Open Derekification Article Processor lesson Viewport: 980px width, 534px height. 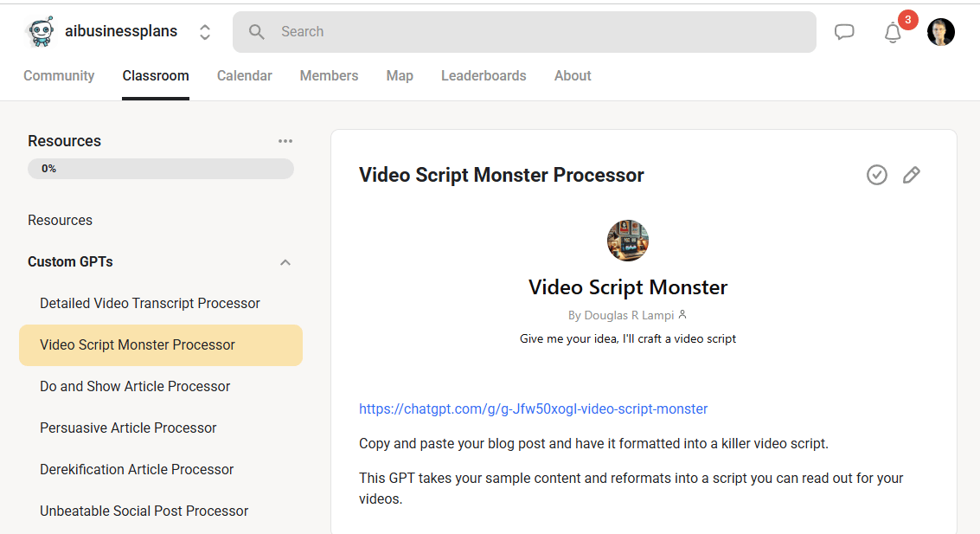click(137, 470)
